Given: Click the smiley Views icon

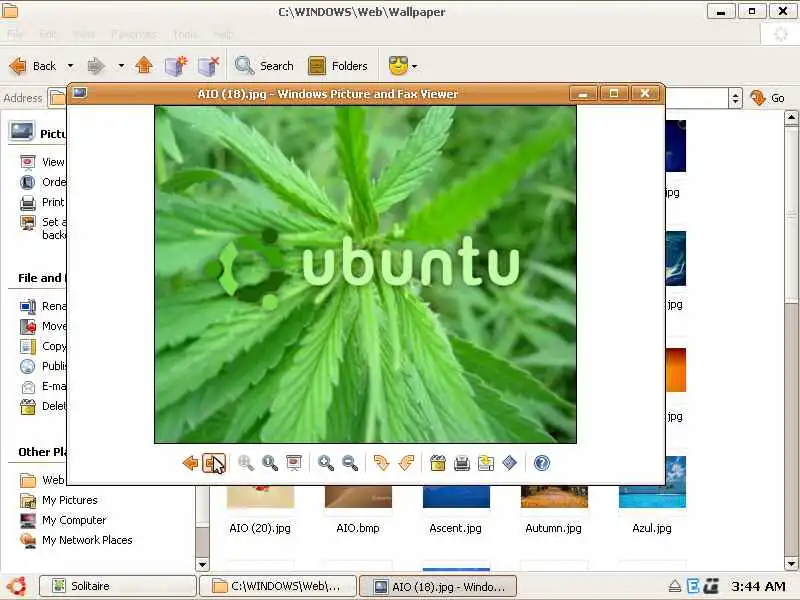Looking at the screenshot, I should click(x=398, y=66).
